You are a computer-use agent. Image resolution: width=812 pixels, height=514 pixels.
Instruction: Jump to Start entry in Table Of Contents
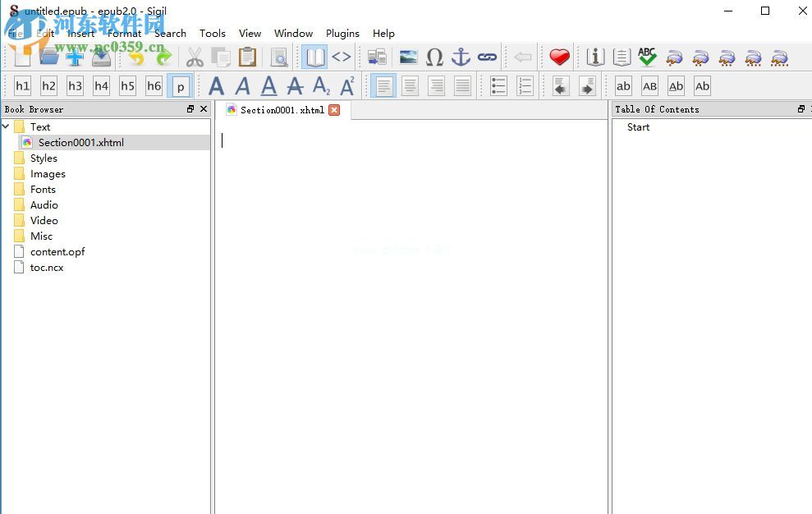(638, 127)
